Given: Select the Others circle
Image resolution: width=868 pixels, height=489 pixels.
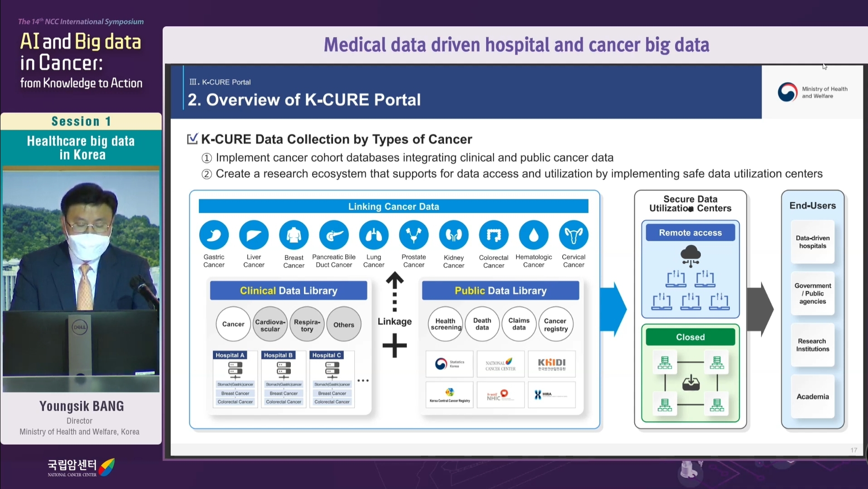Looking at the screenshot, I should tap(344, 324).
